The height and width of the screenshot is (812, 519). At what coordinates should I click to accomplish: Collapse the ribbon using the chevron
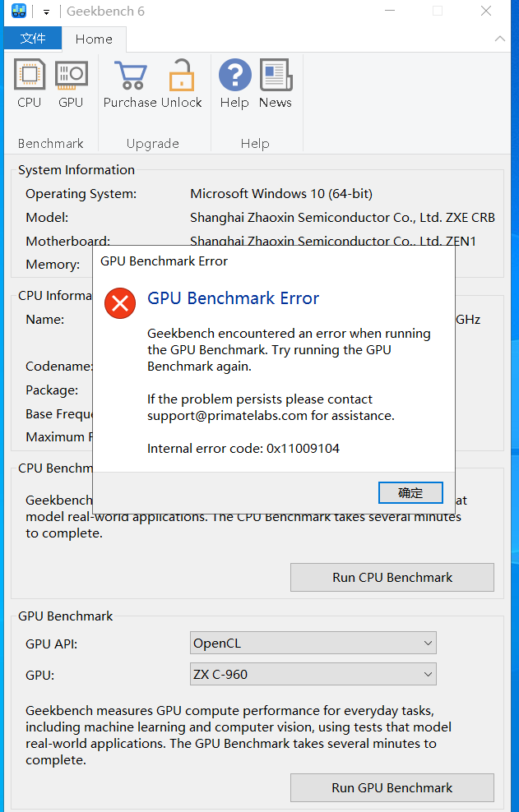click(x=500, y=39)
